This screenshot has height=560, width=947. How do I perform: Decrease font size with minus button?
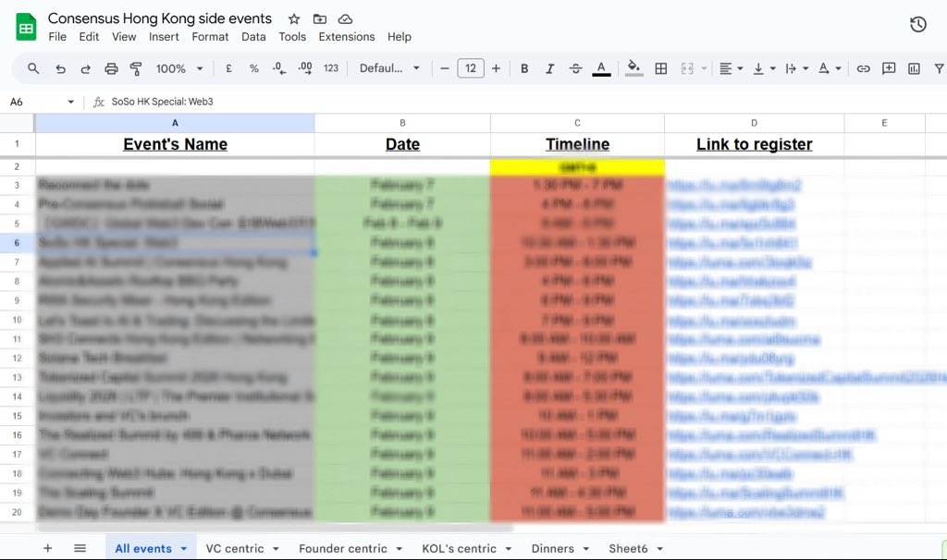click(445, 68)
